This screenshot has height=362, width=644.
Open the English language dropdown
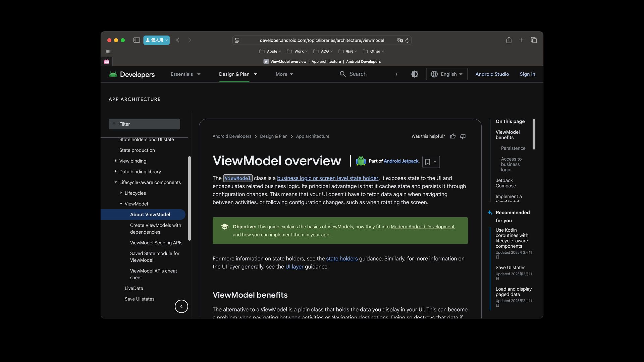(447, 74)
